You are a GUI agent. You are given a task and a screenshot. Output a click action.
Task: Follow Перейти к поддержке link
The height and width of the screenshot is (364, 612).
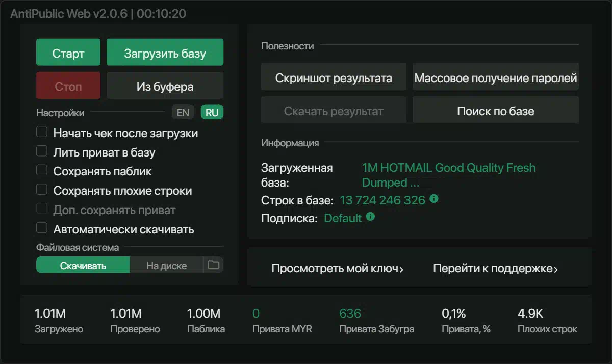496,268
